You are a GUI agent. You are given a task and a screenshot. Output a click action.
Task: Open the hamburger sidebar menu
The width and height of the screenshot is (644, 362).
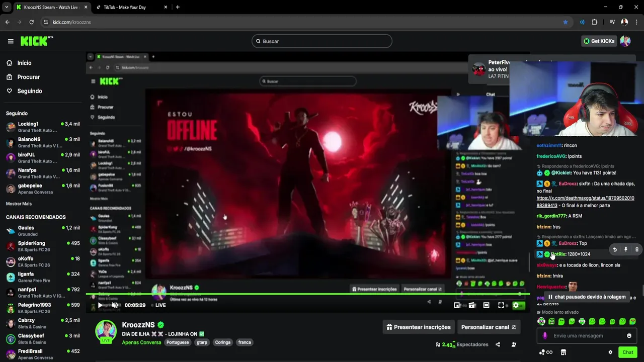[x=11, y=41]
